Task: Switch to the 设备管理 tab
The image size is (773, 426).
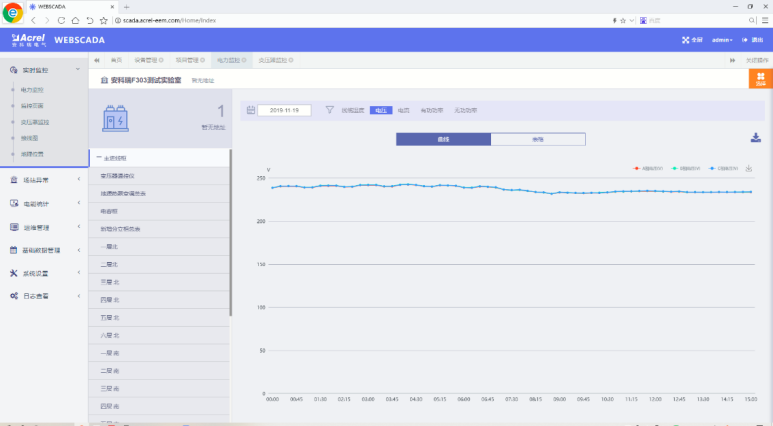Action: [145, 60]
